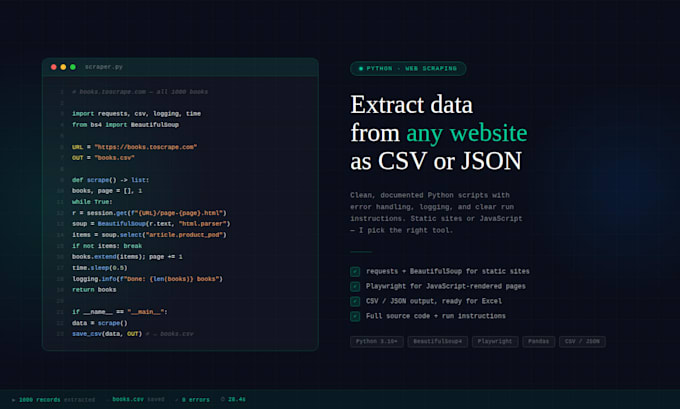
Task: Click the BeautifulSoup4 tag
Action: 438,341
